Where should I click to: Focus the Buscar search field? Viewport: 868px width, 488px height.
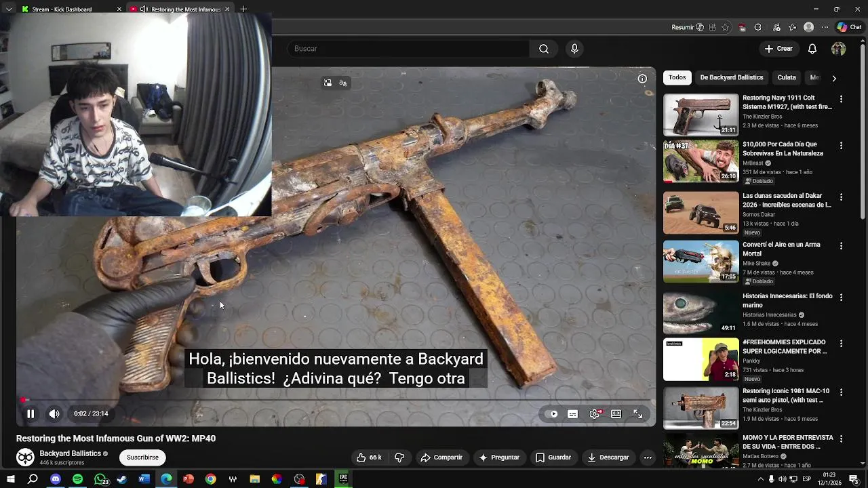coord(408,49)
